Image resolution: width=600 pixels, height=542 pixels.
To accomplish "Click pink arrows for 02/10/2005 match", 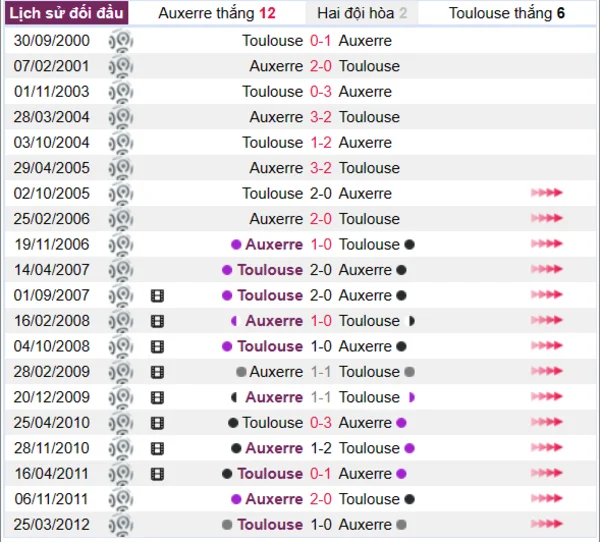I will [546, 193].
